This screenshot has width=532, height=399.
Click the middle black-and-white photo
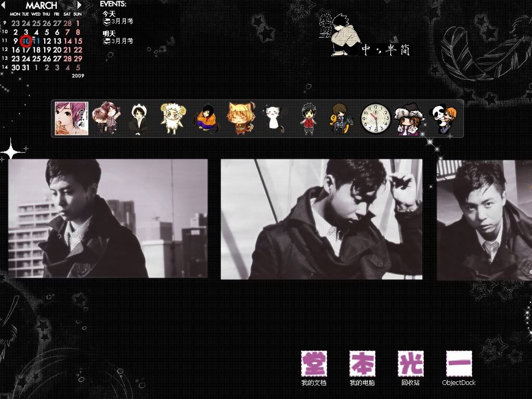321,219
